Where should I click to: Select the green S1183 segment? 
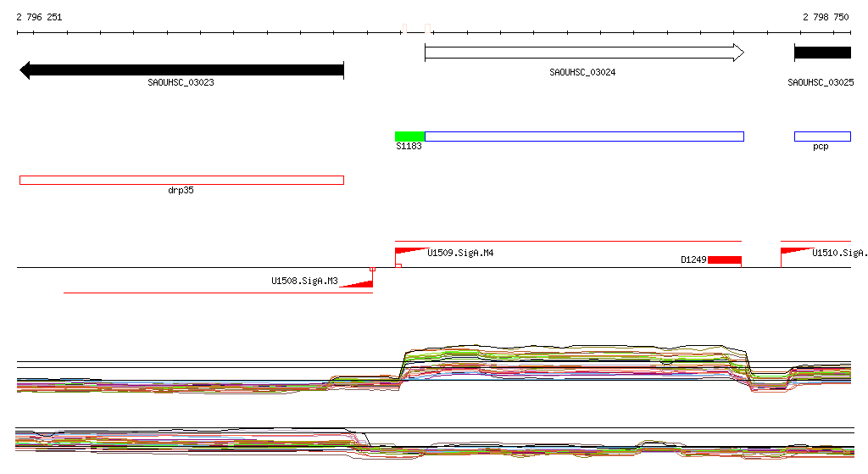[x=409, y=137]
